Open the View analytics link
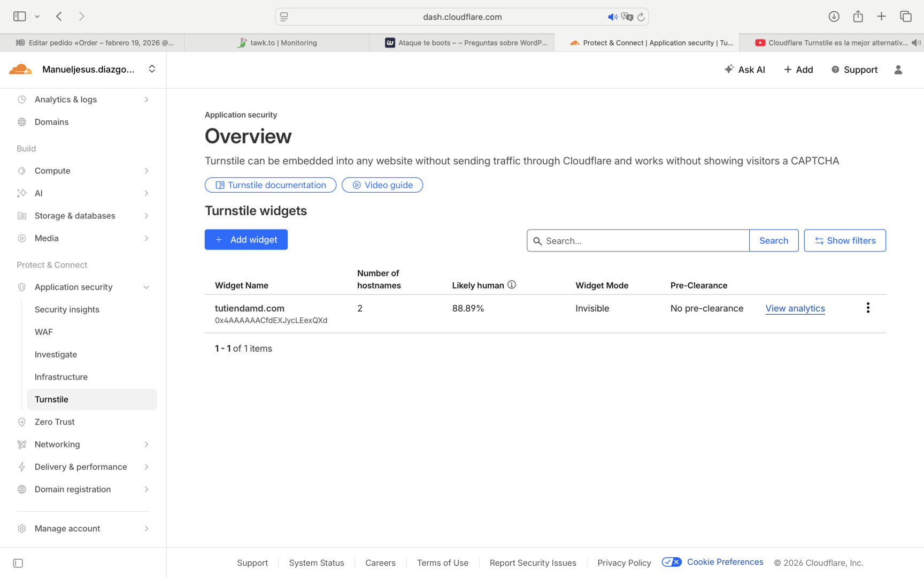The height and width of the screenshot is (578, 924). 795,308
